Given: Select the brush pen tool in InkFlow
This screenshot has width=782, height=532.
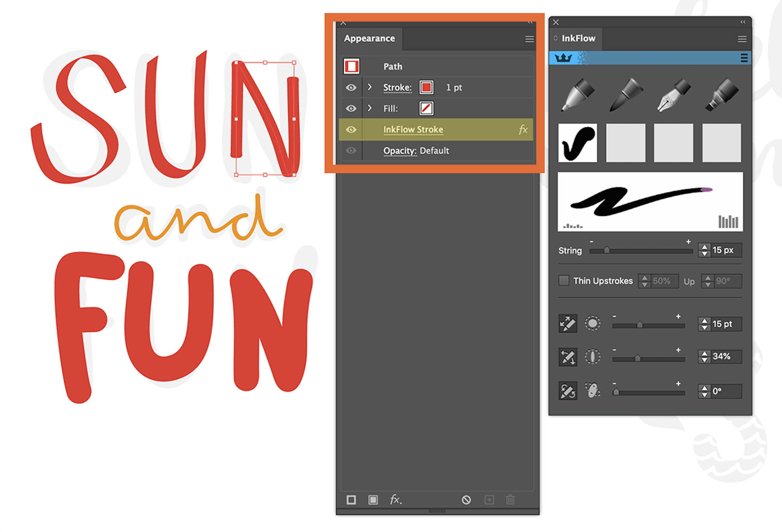Looking at the screenshot, I should click(x=626, y=96).
